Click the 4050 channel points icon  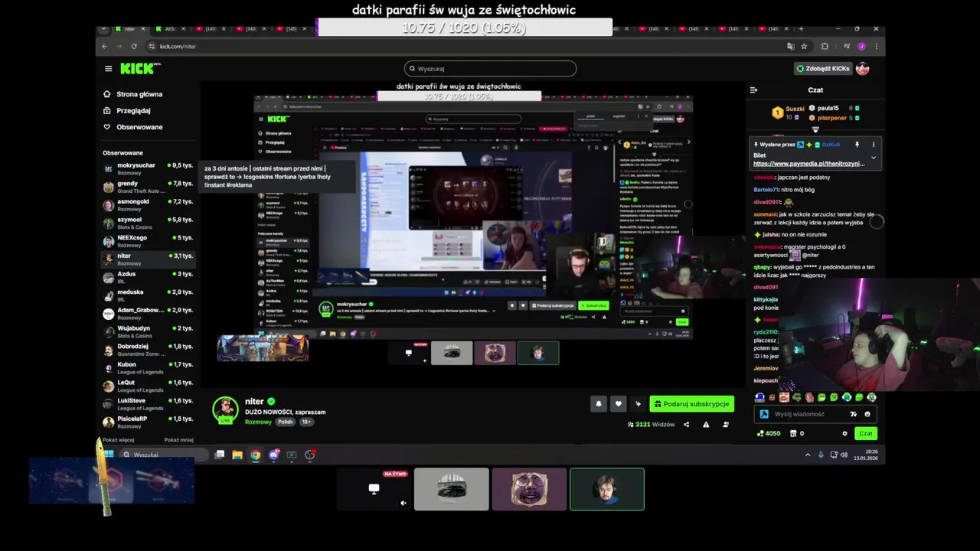pyautogui.click(x=760, y=433)
